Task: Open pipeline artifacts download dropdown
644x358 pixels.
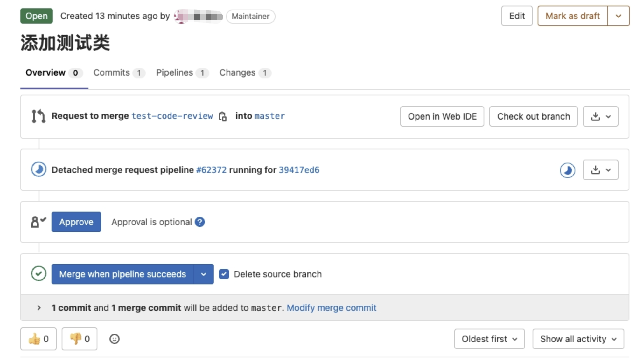Action: point(600,170)
